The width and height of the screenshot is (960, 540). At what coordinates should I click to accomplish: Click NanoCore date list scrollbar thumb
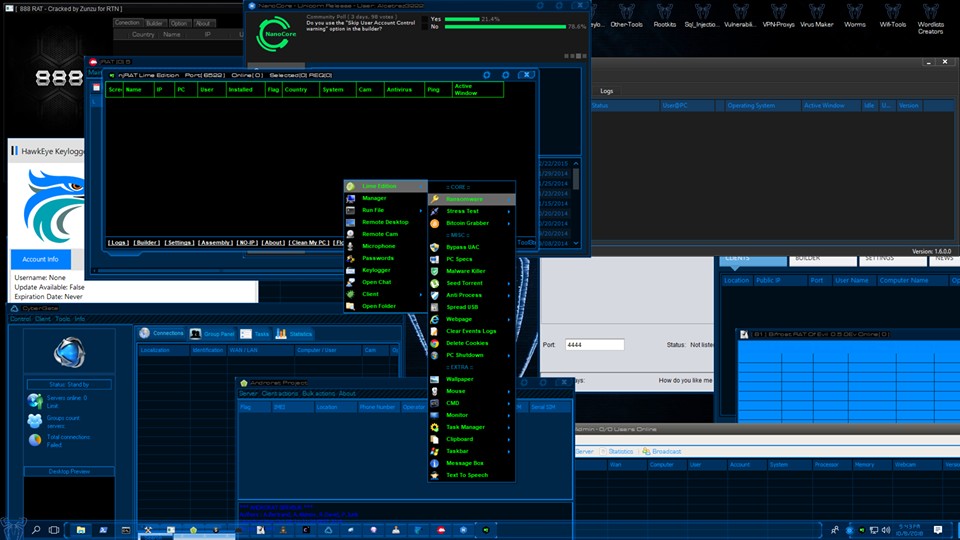pyautogui.click(x=576, y=179)
